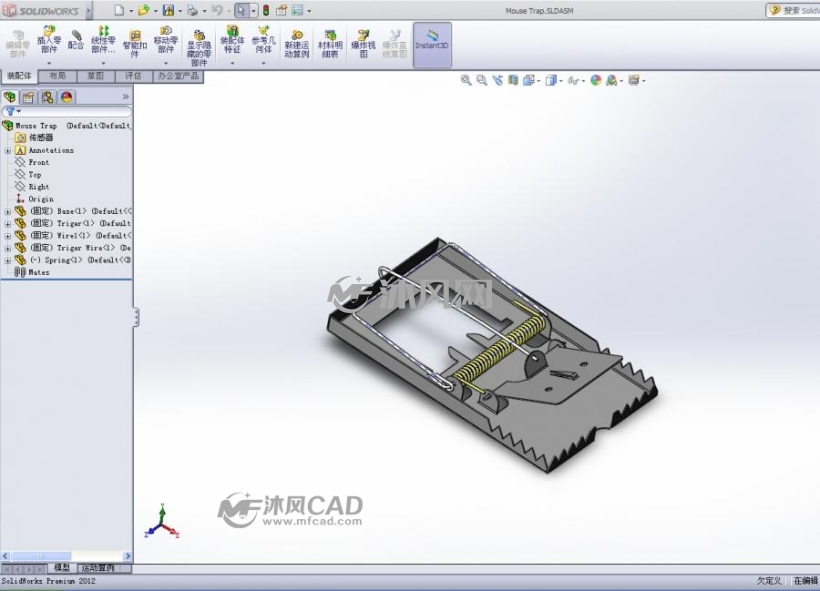The image size is (820, 591).
Task: Select the Mate (配合) tool
Action: [76, 40]
